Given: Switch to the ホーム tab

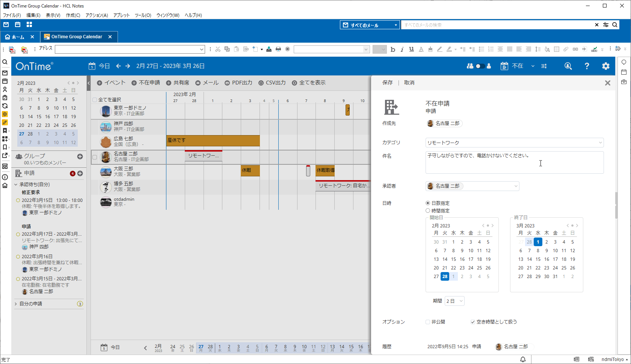Looking at the screenshot, I should tap(15, 37).
